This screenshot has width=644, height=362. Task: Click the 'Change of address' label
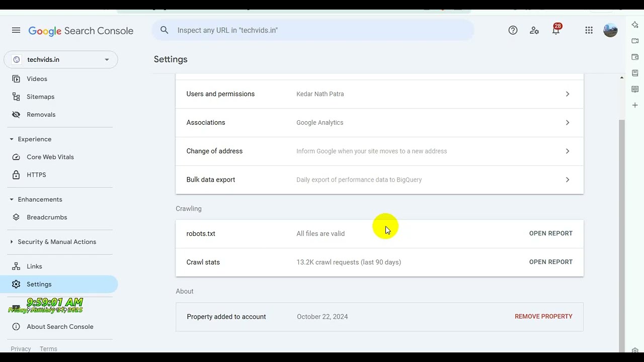214,151
